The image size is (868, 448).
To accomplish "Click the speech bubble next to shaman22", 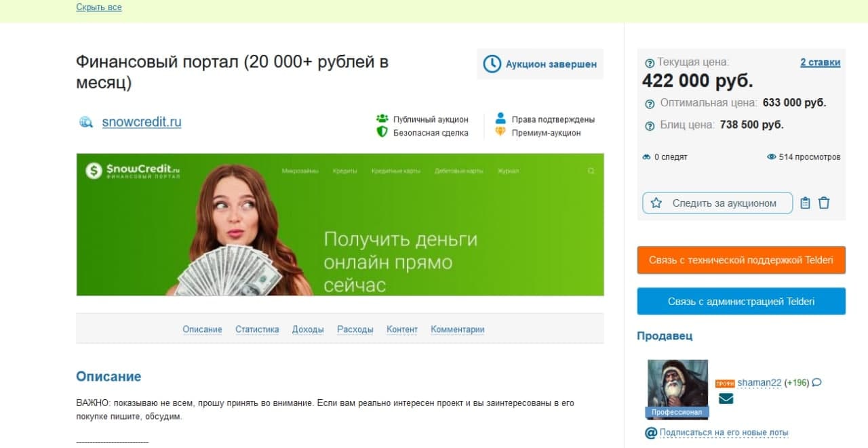I will point(816,382).
